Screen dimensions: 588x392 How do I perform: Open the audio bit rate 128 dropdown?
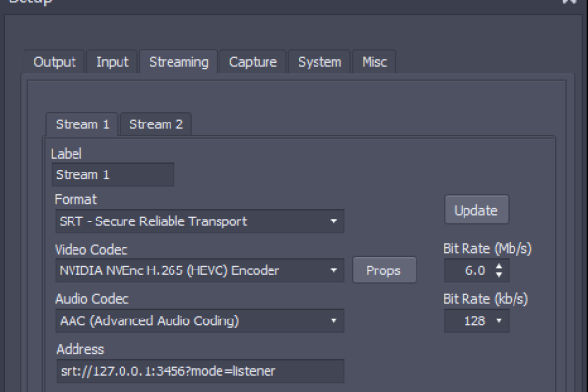(x=476, y=320)
